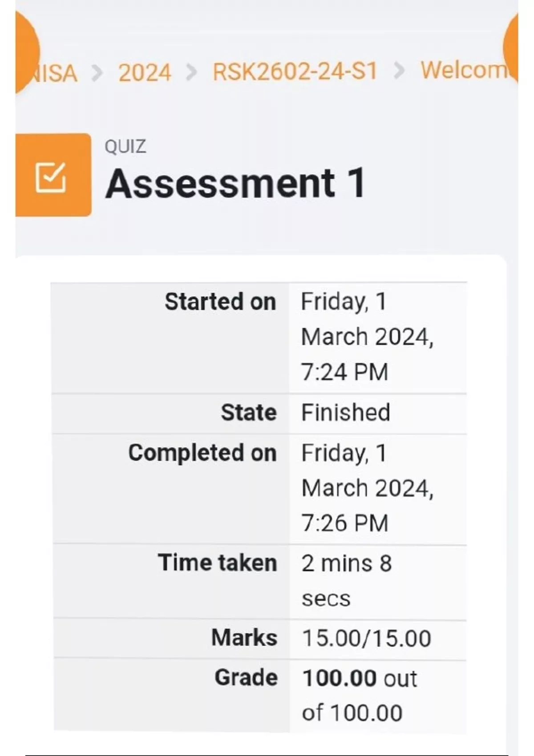This screenshot has width=534, height=756.
Task: Tap the partial orange circle at top-right
Action: 512,47
